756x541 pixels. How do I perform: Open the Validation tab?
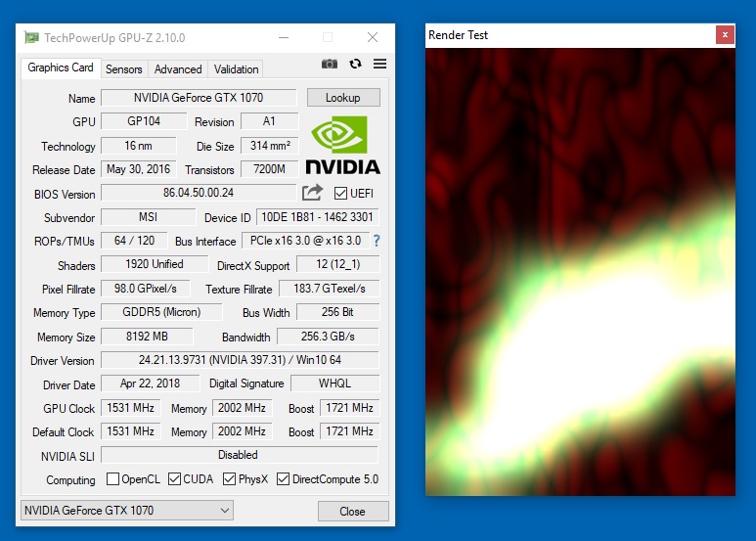tap(237, 69)
